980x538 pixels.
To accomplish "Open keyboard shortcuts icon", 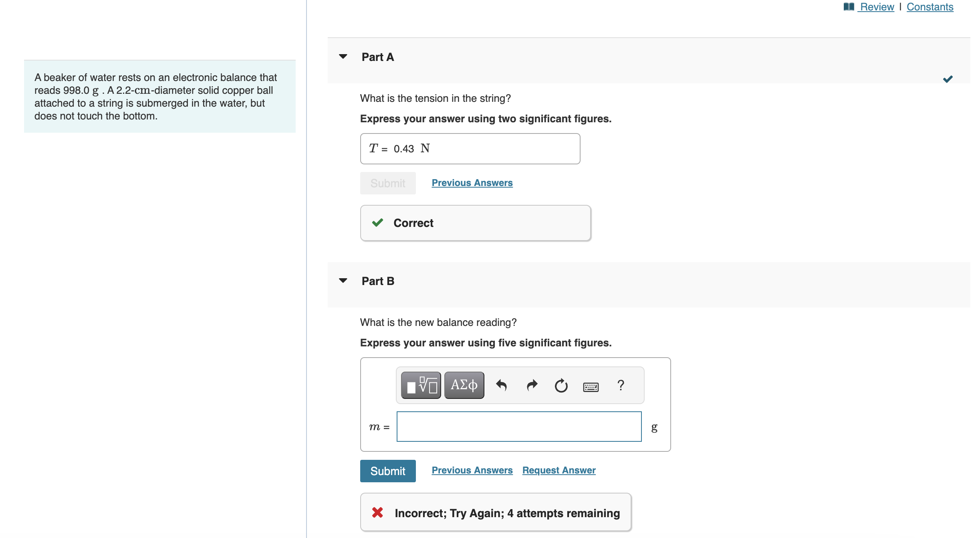I will click(x=591, y=386).
